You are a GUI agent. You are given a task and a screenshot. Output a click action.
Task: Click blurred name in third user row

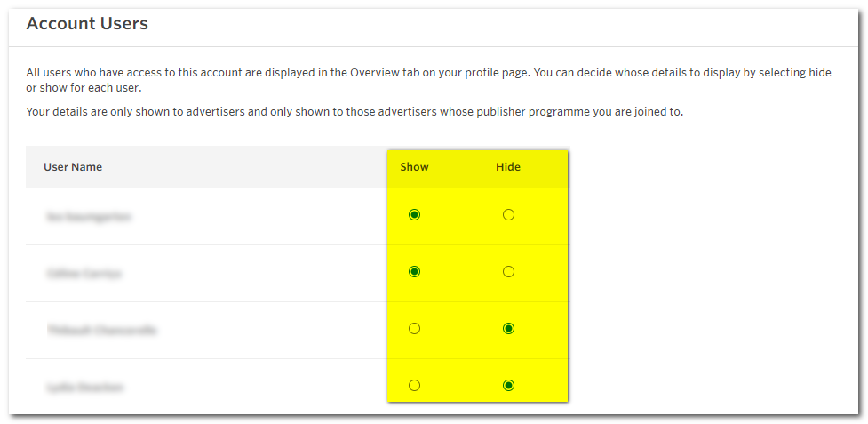(x=102, y=330)
